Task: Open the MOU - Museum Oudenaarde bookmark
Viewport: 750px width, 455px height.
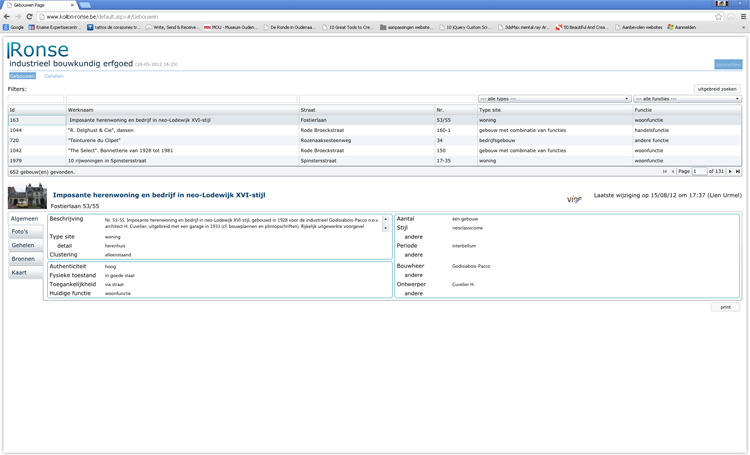Action: (x=231, y=27)
